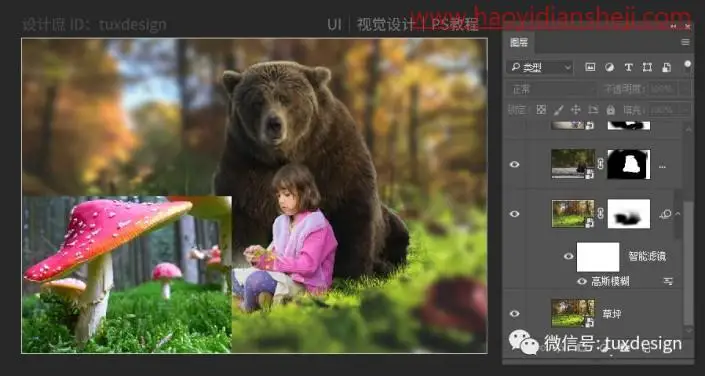Click the smart filter indicator icon on forest layer

pyautogui.click(x=665, y=214)
